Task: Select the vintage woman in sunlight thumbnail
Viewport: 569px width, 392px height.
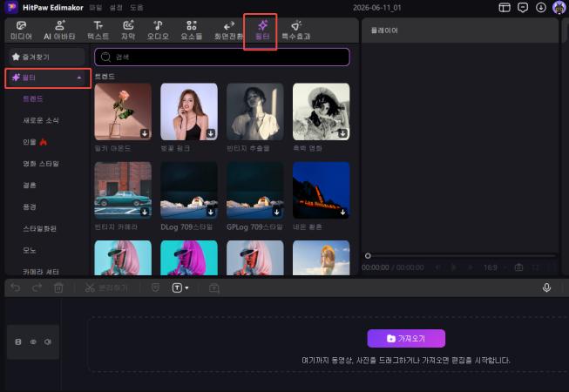Action: 255,112
